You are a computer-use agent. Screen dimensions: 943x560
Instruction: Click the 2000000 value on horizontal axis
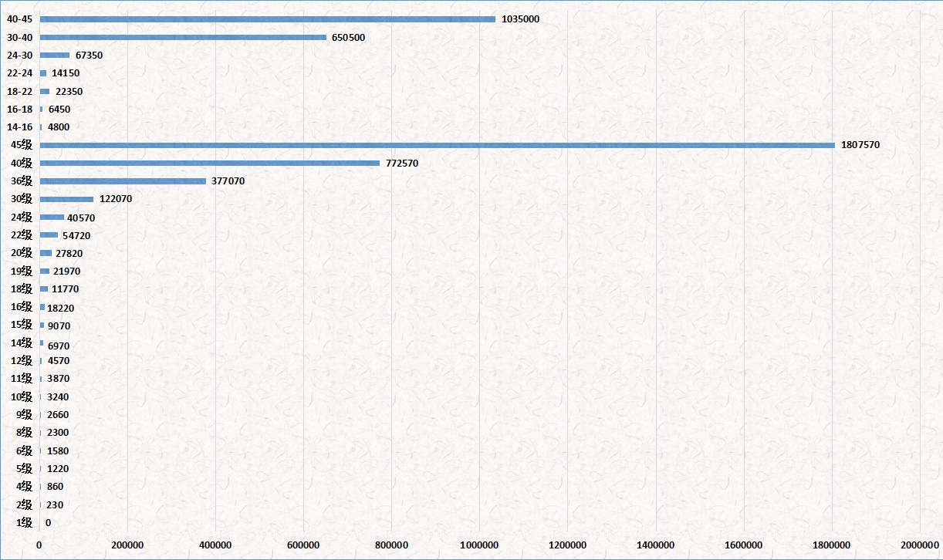coord(921,545)
